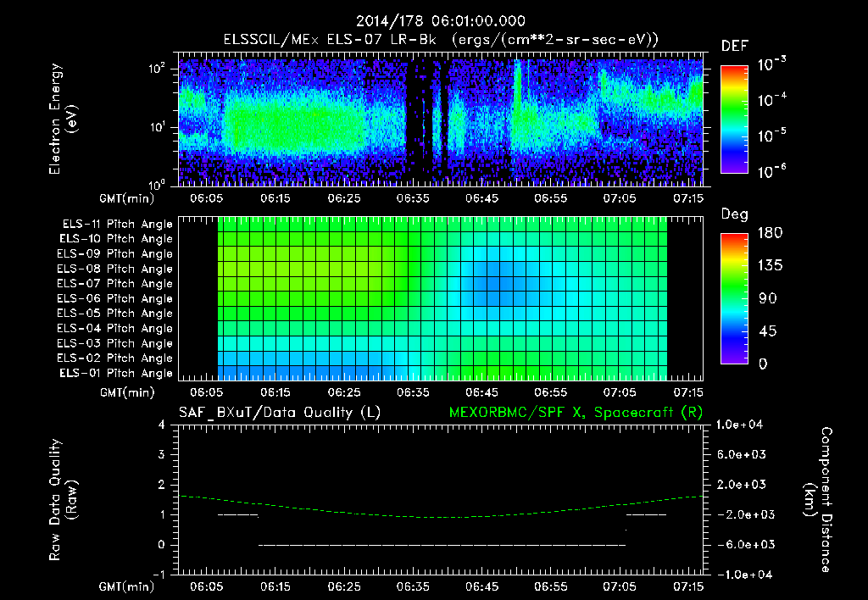
Task: Click the 07:15 tick under the bottom panel
Action: pos(688,586)
